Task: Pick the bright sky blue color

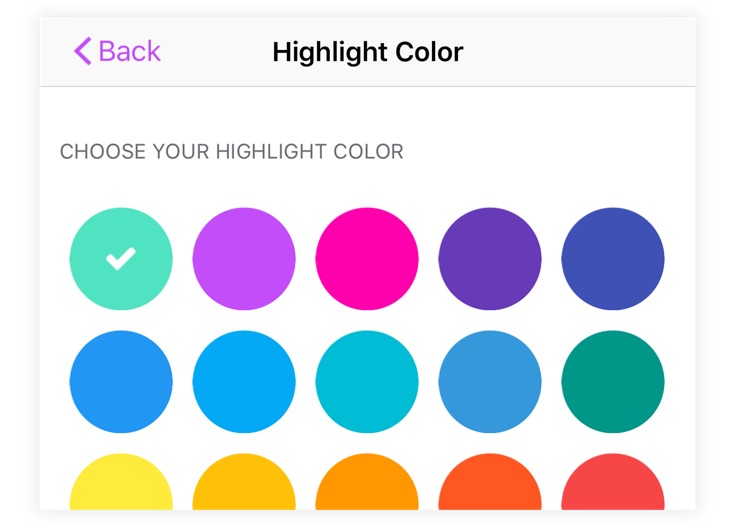Action: 244,382
